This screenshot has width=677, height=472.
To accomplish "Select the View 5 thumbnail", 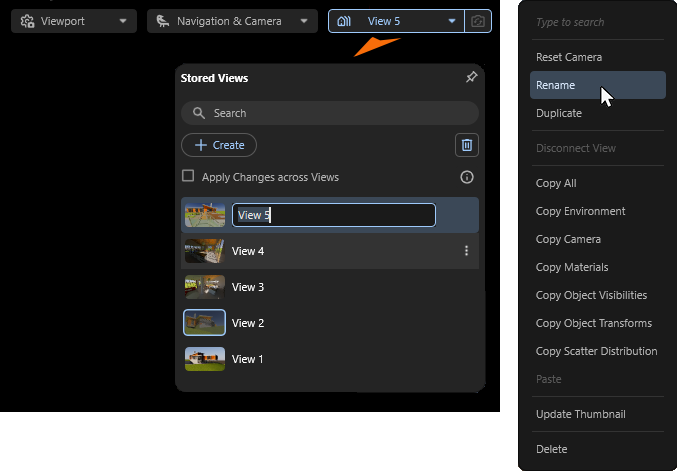I will pos(205,215).
